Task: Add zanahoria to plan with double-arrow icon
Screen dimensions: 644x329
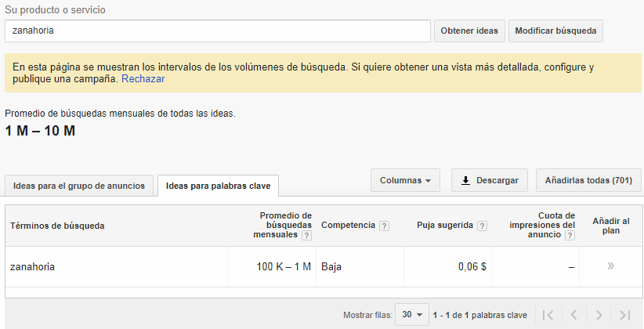Action: 611,266
